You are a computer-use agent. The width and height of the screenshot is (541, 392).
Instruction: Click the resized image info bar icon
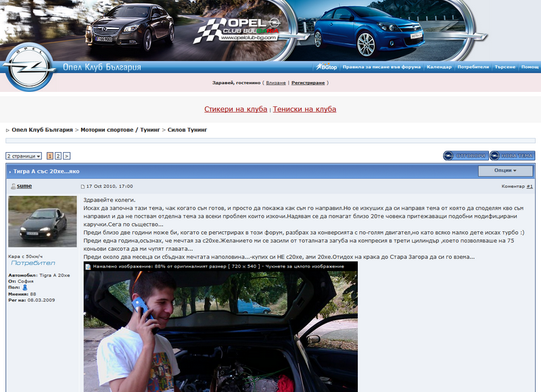click(x=88, y=266)
